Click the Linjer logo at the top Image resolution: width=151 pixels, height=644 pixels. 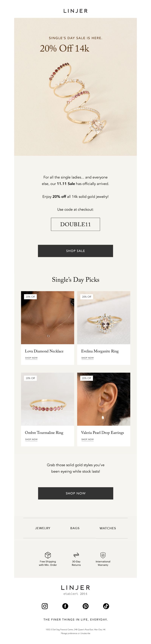tap(75, 11)
